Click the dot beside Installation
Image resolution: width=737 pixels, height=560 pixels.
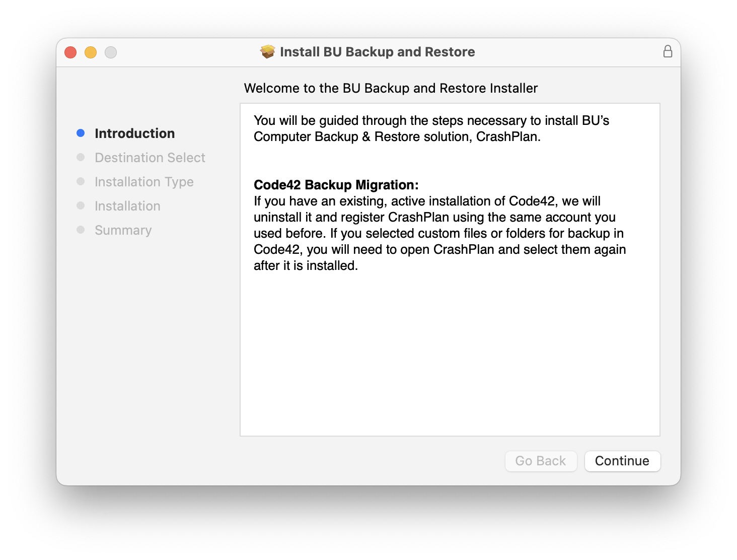coord(81,205)
